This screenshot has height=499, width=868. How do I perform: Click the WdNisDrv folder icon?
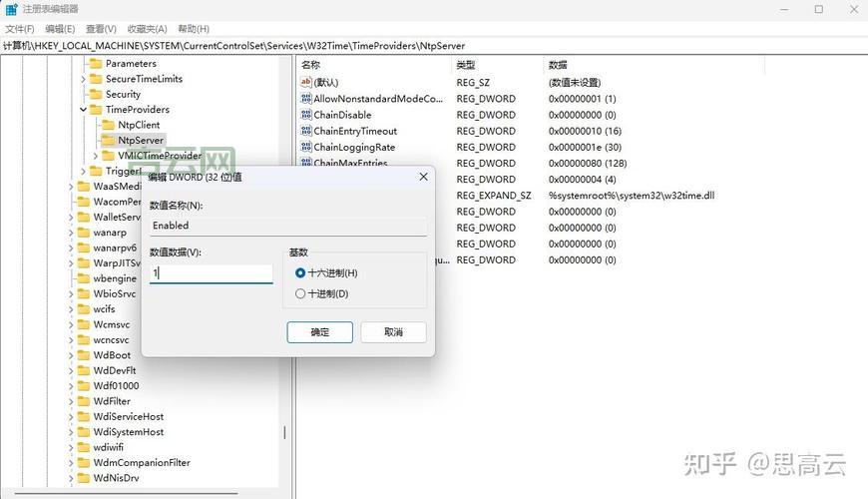point(84,478)
